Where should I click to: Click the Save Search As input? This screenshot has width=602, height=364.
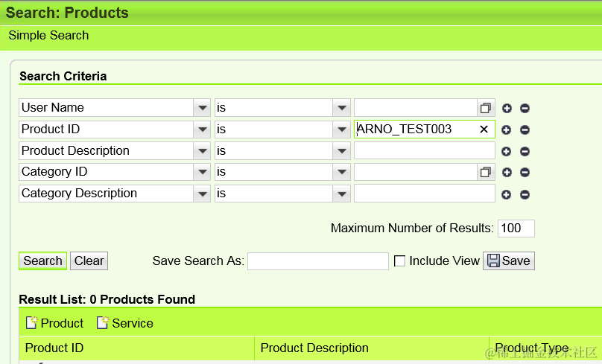point(318,261)
